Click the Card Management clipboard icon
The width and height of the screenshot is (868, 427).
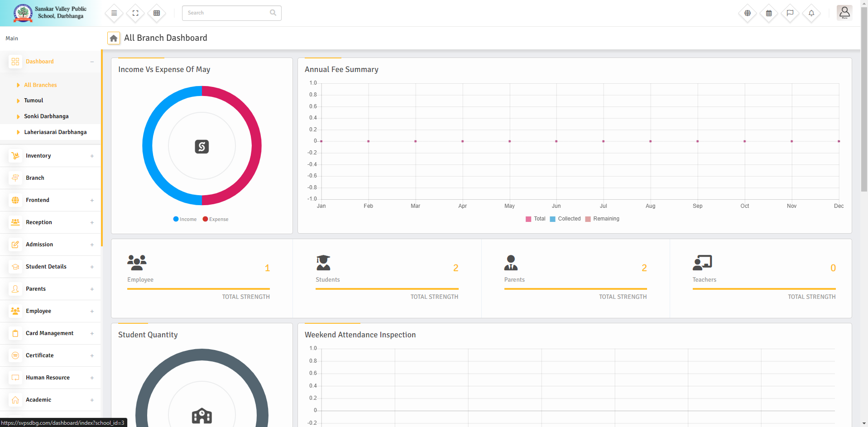[15, 333]
